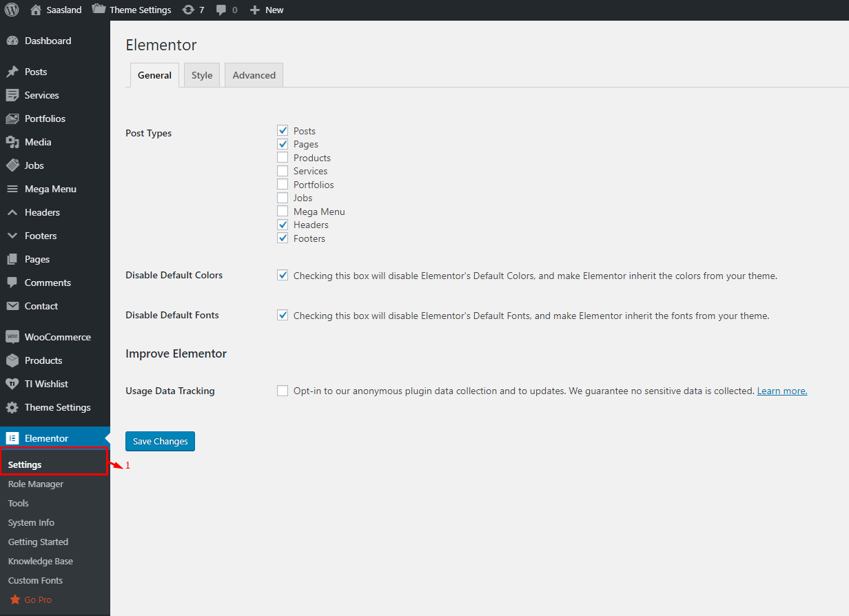Image resolution: width=849 pixels, height=616 pixels.
Task: Click the WordPress logo in admin bar
Action: tap(11, 10)
